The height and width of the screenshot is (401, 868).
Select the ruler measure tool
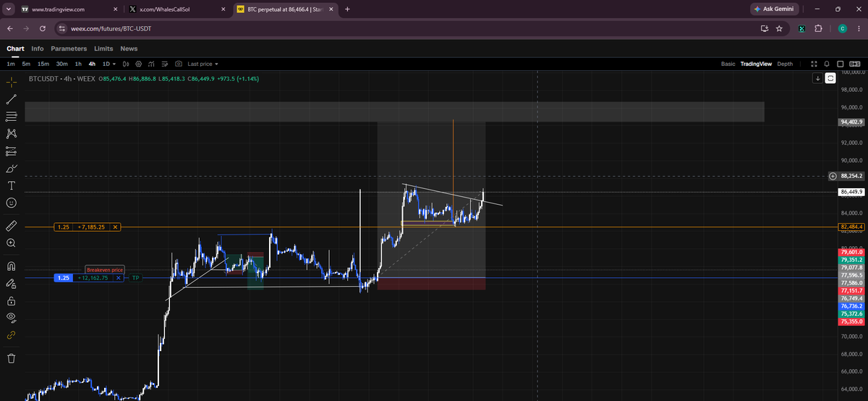click(x=11, y=226)
